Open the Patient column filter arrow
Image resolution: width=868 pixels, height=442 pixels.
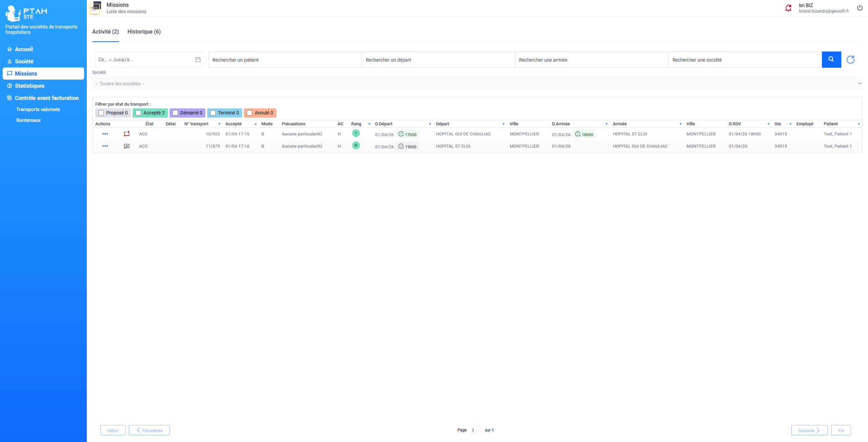(859, 124)
